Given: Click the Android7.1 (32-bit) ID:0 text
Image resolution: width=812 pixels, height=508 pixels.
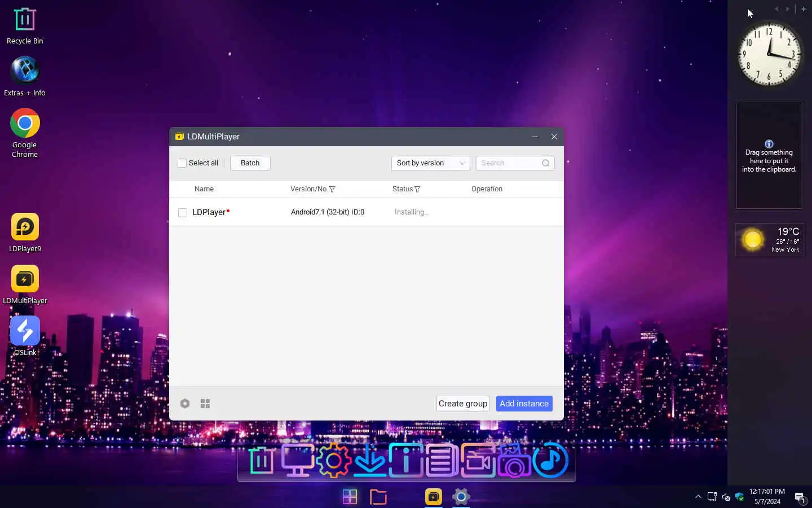Looking at the screenshot, I should point(328,212).
